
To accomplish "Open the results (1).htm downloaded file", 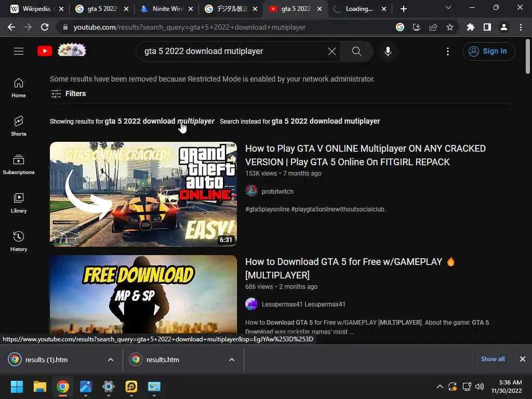I will [x=46, y=360].
